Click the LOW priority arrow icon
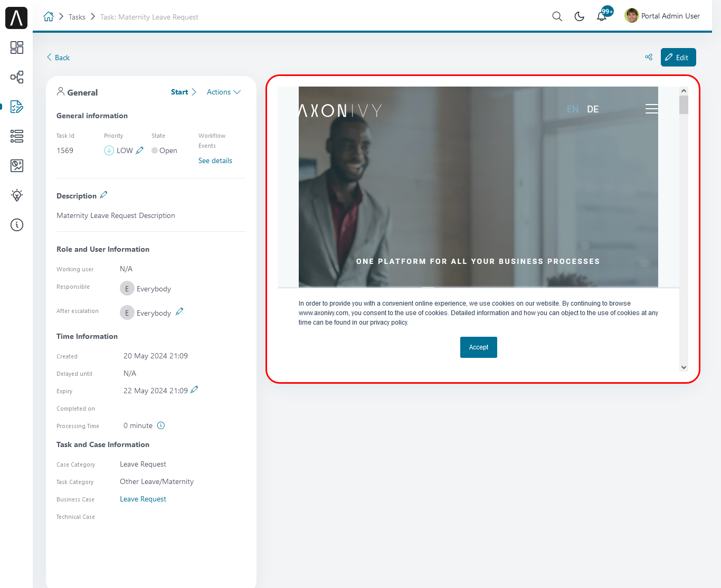Viewport: 721px width, 588px height. coord(109,150)
